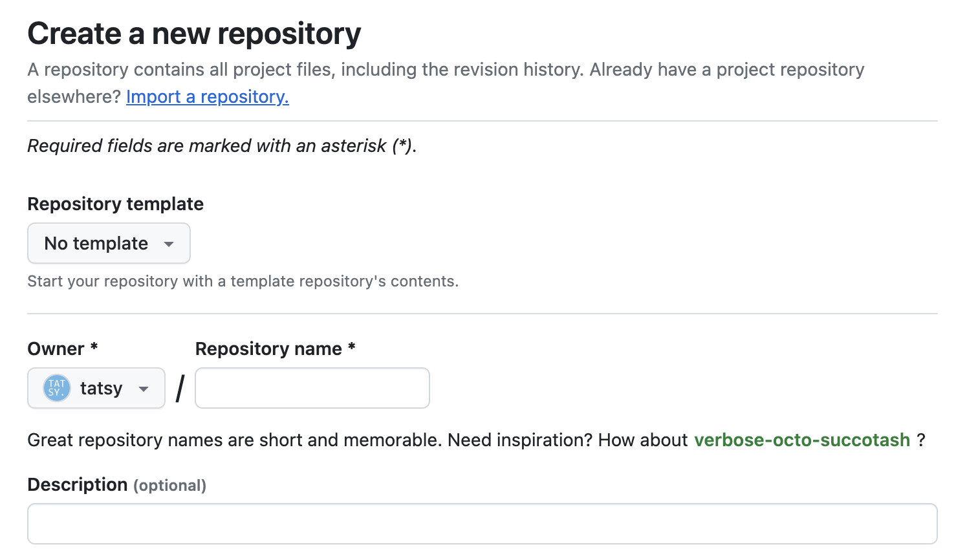956x560 pixels.
Task: Click the template repository's contents hint text
Action: [x=243, y=281]
